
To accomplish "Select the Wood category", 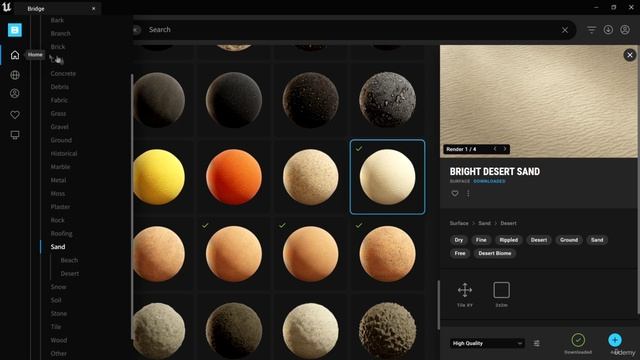I will [x=59, y=340].
